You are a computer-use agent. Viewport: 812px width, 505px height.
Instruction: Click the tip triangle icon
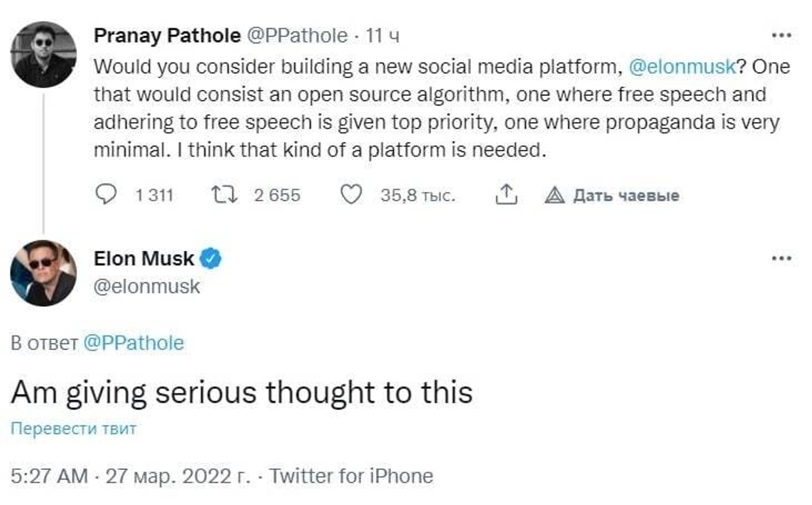554,195
